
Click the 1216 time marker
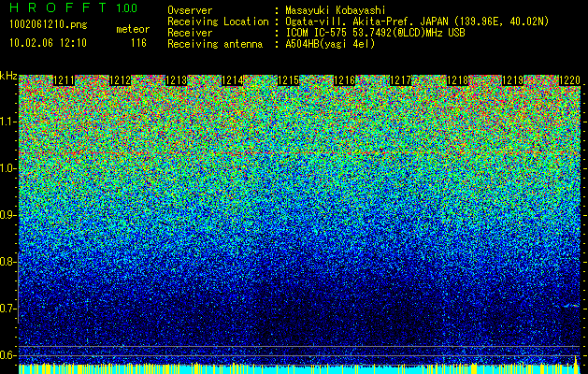point(345,80)
